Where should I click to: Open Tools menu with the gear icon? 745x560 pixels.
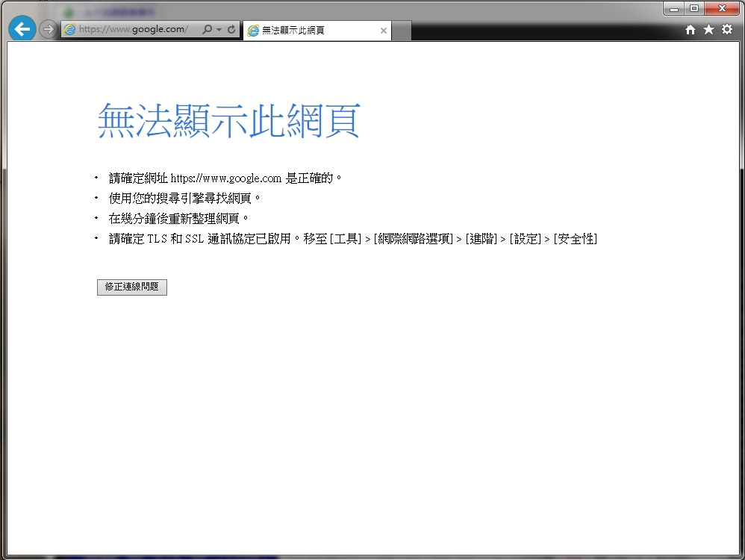coord(727,29)
